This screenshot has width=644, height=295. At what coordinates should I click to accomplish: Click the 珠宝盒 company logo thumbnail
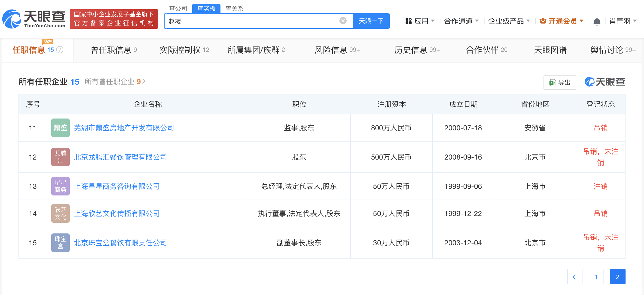click(x=61, y=243)
